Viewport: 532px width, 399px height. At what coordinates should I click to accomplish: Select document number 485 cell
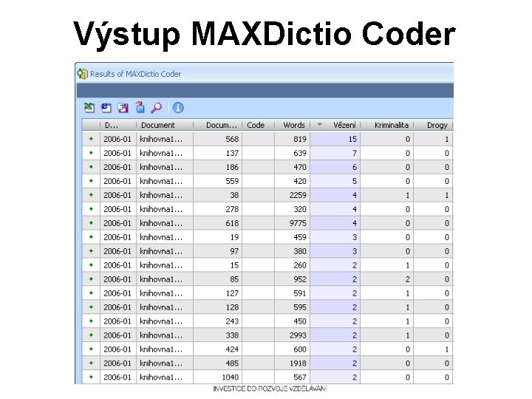coord(217,364)
